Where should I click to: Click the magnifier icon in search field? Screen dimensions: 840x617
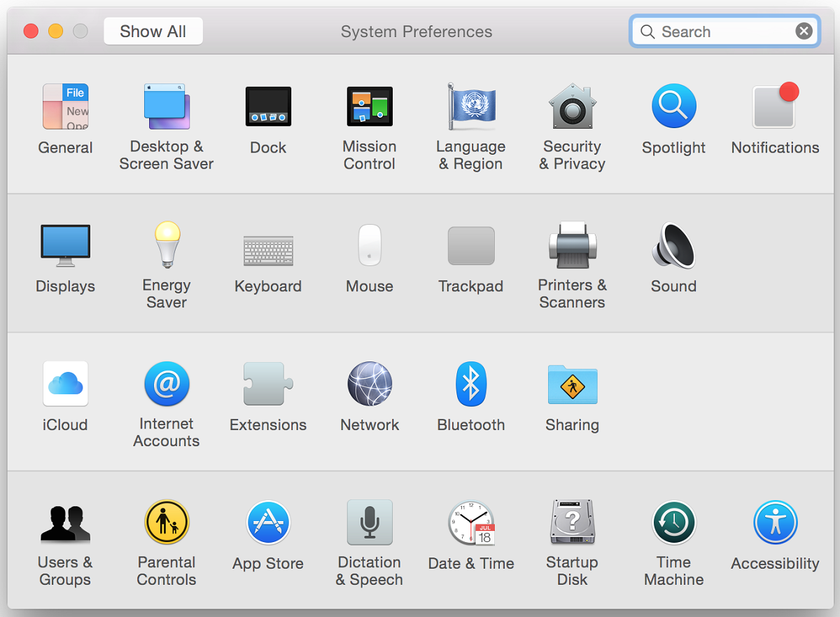coord(647,32)
